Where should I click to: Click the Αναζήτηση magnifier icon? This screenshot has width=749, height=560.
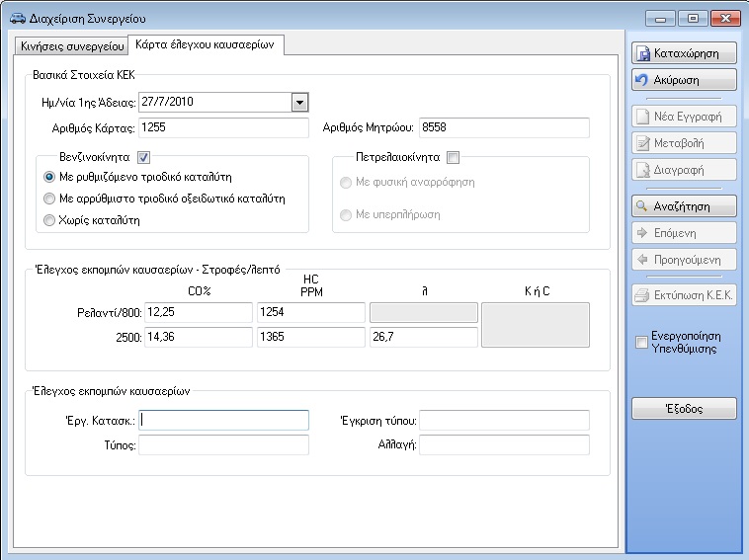point(641,206)
